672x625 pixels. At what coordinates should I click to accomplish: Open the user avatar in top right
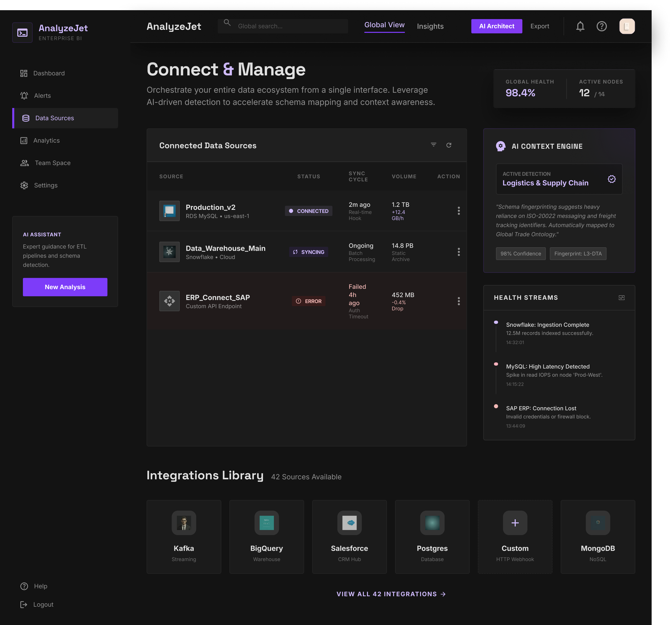point(627,26)
